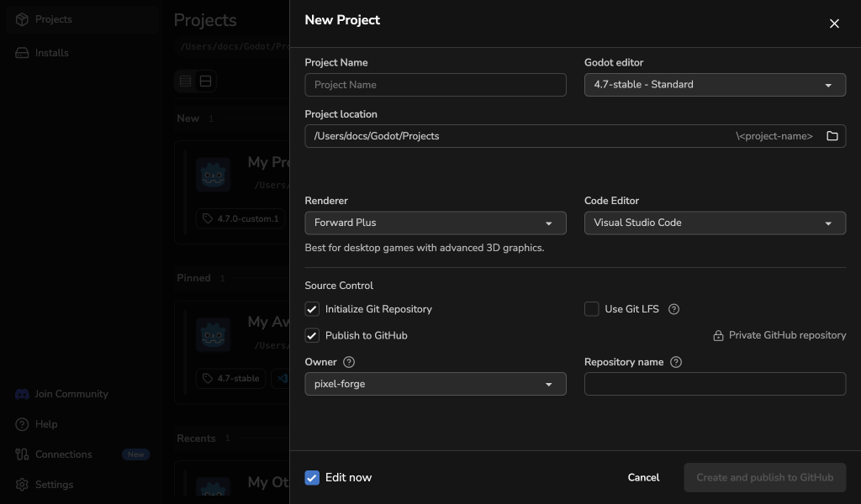Open the Owner dropdown pixel-forge
This screenshot has width=861, height=504.
pos(436,384)
